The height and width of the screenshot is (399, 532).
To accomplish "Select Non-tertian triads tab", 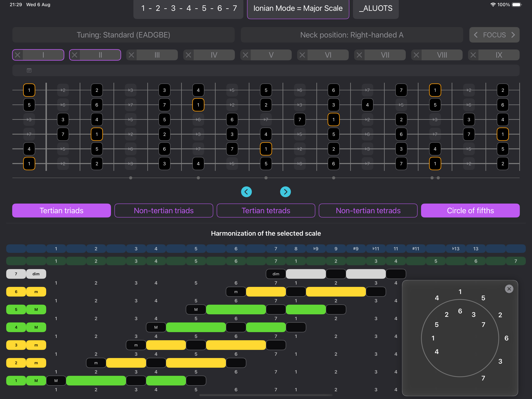I will coord(164,211).
